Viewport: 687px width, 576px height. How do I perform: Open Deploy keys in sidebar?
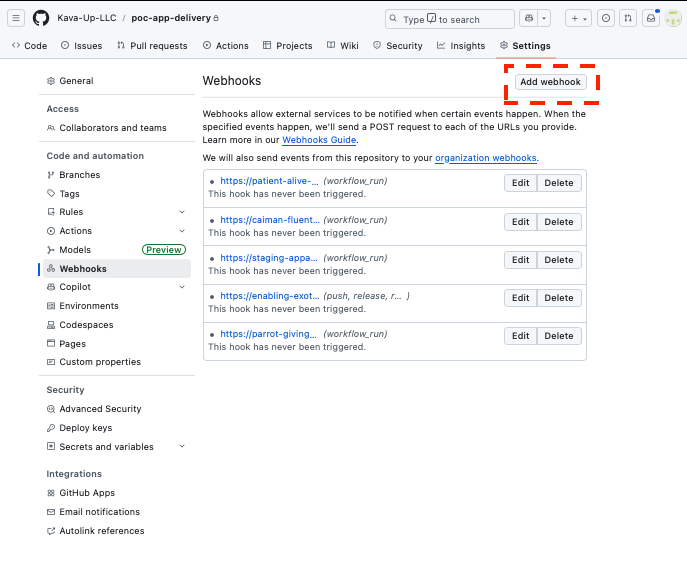point(86,428)
